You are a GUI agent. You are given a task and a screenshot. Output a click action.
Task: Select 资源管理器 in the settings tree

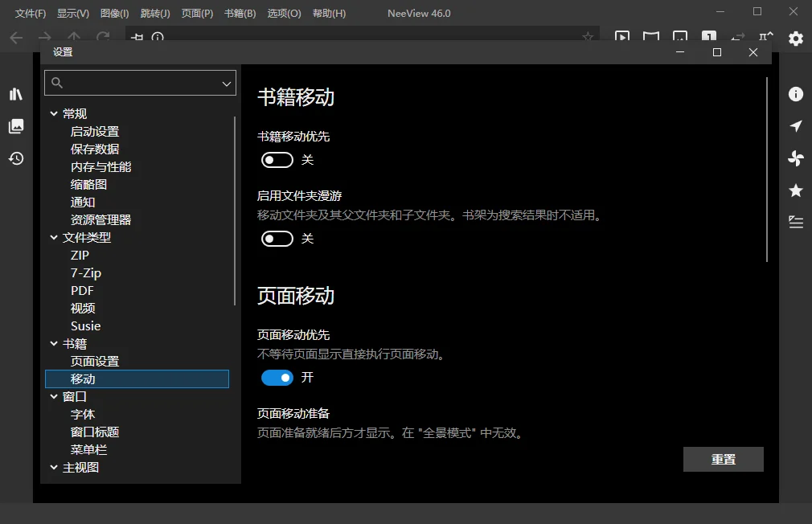101,219
